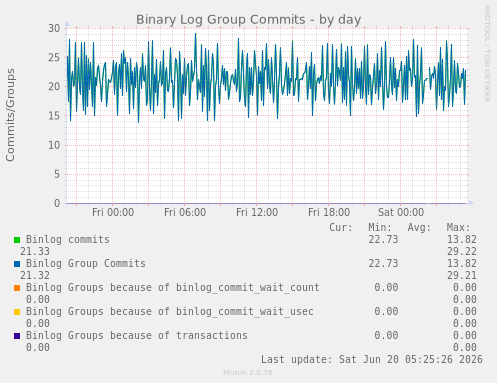
Task: Click the 'Fri 18:00' x-axis tick label
Action: pos(329,212)
